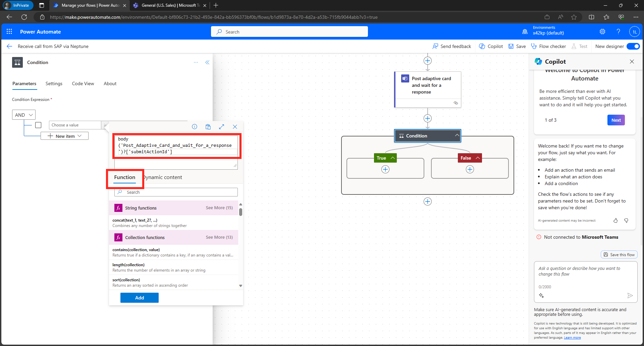Click the function search field

click(176, 192)
